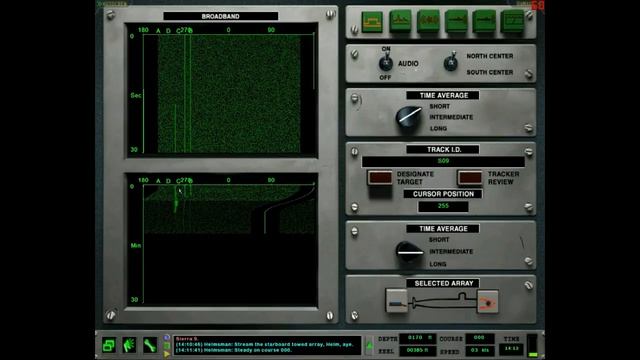
Task: Set lower Time Average to LONG
Action: [x=438, y=264]
